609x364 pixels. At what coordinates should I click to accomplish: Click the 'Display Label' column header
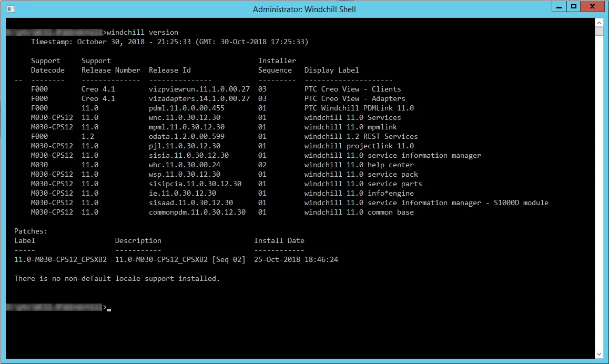pos(331,70)
